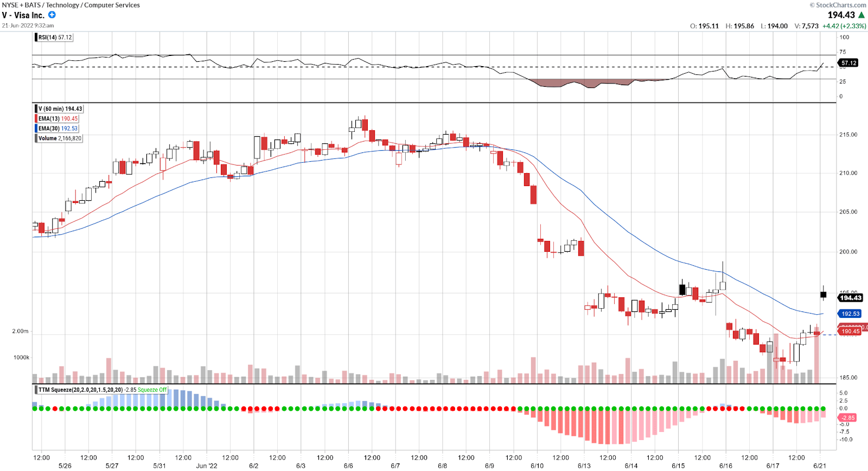Click the red 190.45 EMA price tag
The image size is (868, 471).
pos(850,331)
